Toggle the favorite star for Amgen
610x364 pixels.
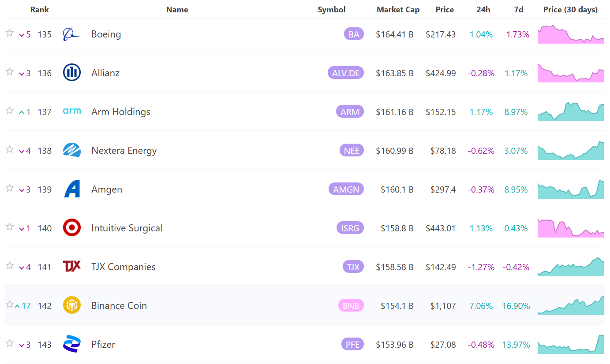(x=10, y=188)
